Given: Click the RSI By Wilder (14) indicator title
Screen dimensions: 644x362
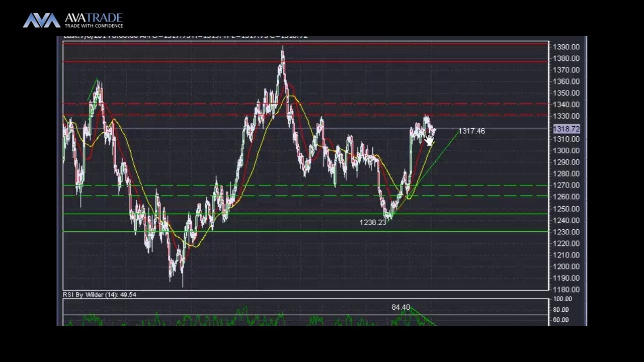Looking at the screenshot, I should point(100,295).
